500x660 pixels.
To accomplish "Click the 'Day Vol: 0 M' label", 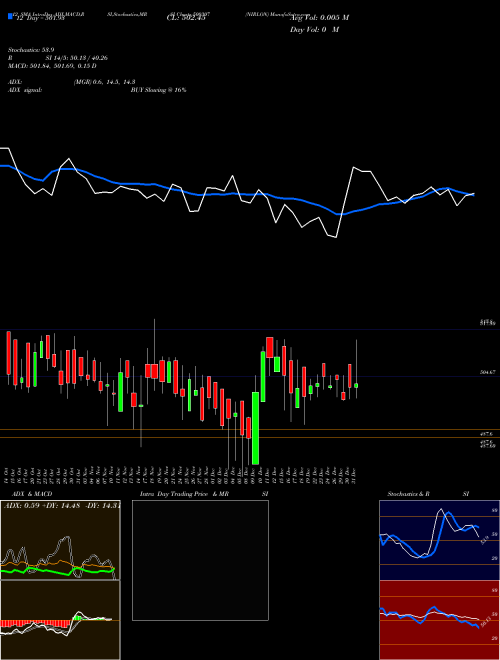I will click(x=314, y=30).
